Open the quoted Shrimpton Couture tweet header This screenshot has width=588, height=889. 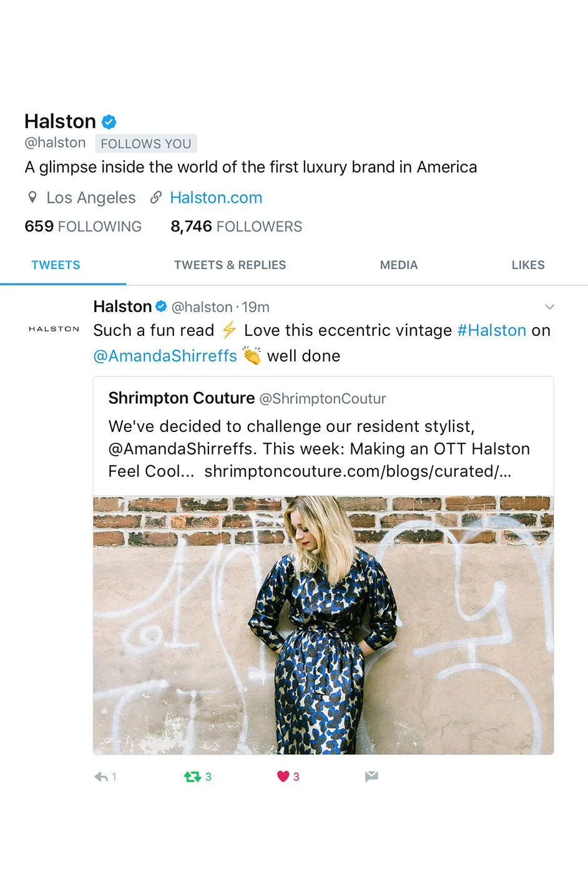247,398
